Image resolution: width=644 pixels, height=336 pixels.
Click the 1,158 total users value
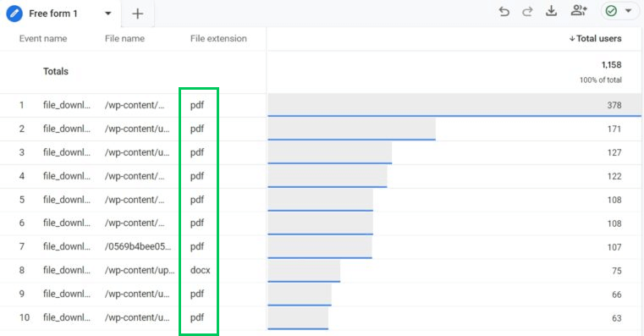click(612, 65)
